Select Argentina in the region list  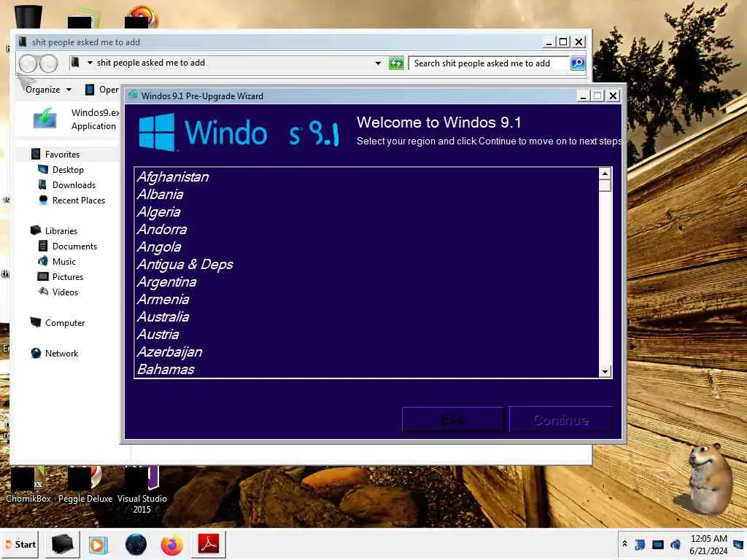(367, 282)
